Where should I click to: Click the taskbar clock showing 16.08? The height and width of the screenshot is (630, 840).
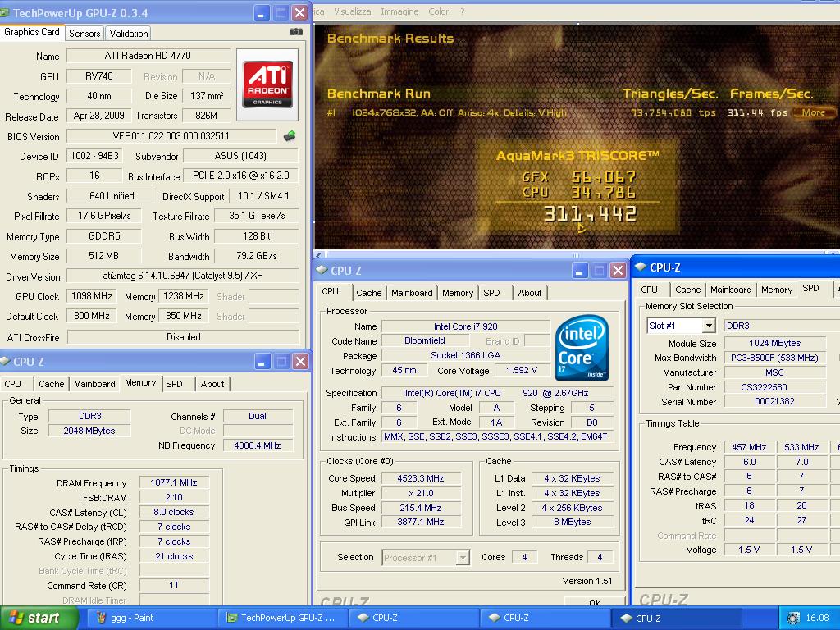[818, 619]
